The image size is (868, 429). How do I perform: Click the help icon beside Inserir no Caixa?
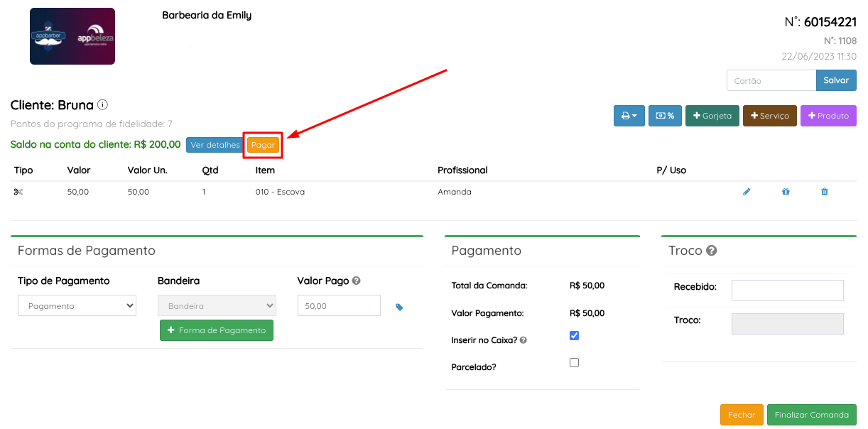[523, 340]
